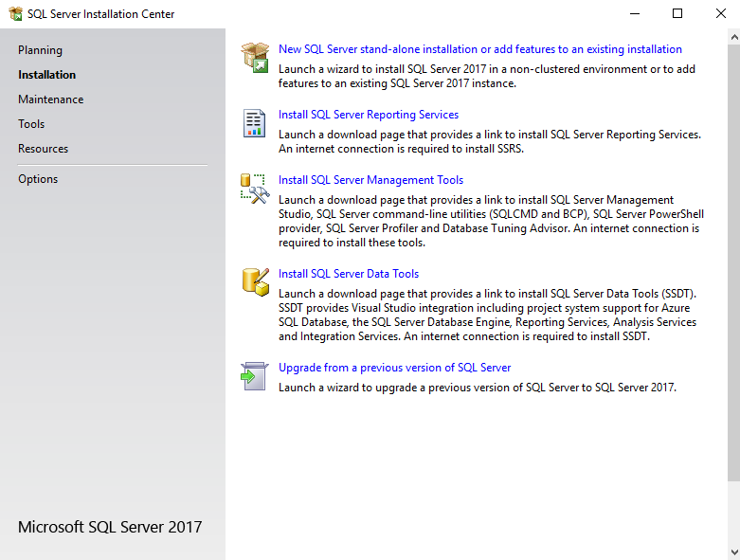This screenshot has width=740, height=560.
Task: Open the Planning section
Action: point(40,50)
